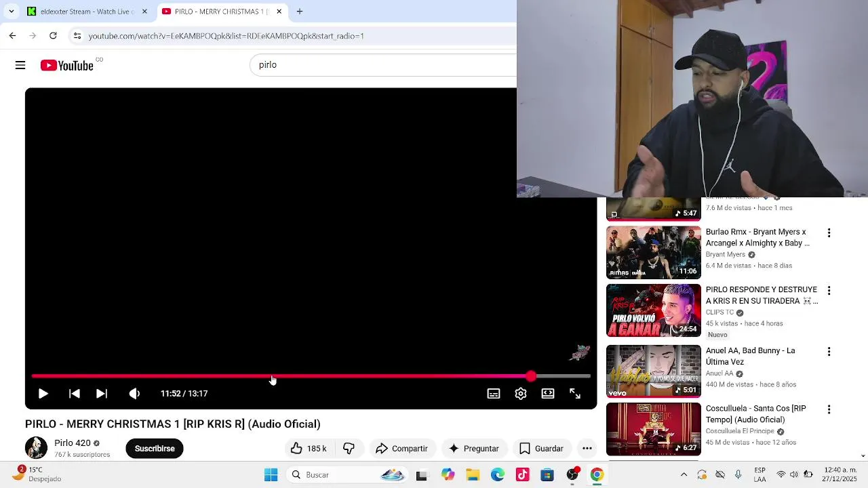
Task: Open a new browser tab
Action: 300,12
